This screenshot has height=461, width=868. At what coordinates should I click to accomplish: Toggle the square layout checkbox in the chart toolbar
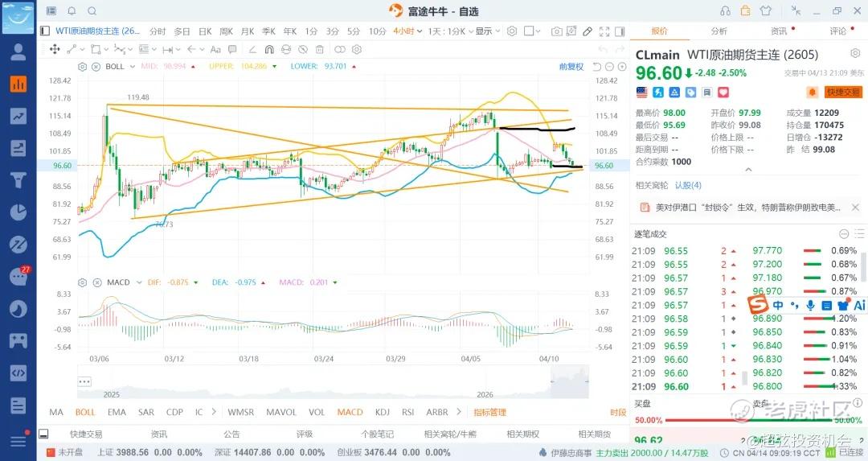tap(529, 31)
